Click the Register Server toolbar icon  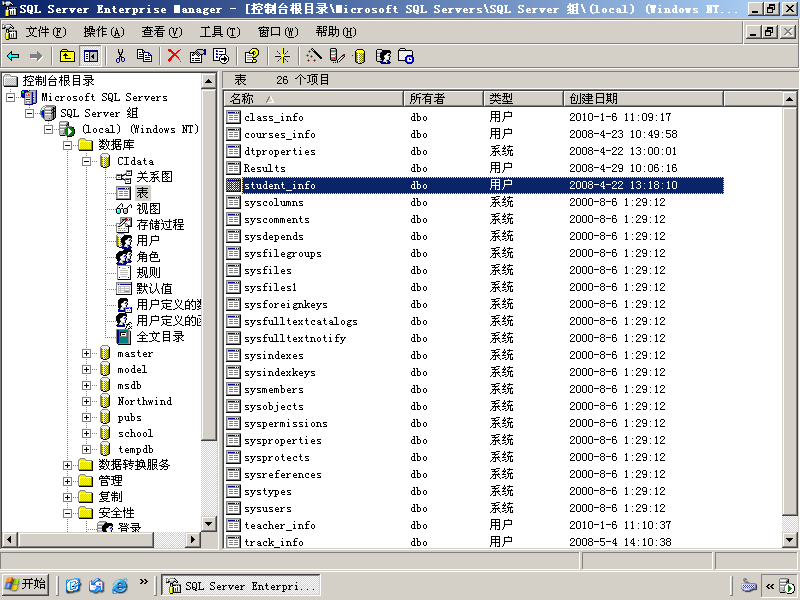337,56
